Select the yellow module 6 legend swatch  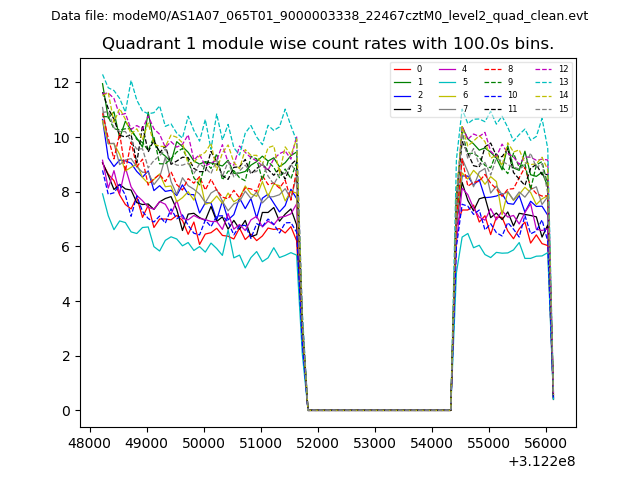pyautogui.click(x=446, y=95)
